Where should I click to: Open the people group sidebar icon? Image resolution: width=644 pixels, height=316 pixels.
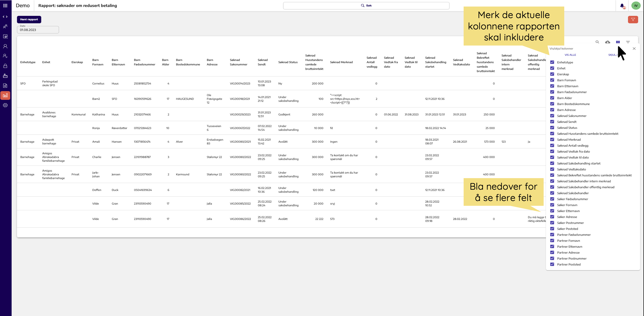tap(5, 26)
